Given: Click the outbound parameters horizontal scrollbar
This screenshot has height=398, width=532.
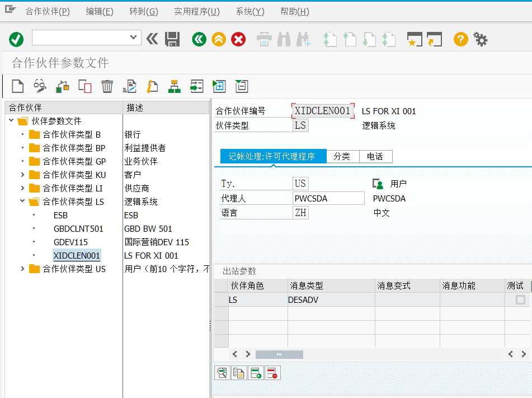Looking at the screenshot, I should pyautogui.click(x=279, y=354).
